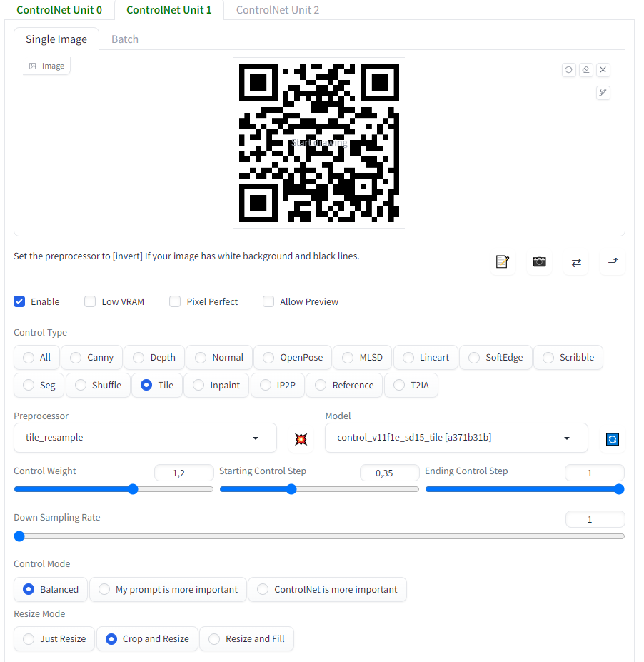
Task: Click the Starting Control Step value field
Action: coord(388,473)
